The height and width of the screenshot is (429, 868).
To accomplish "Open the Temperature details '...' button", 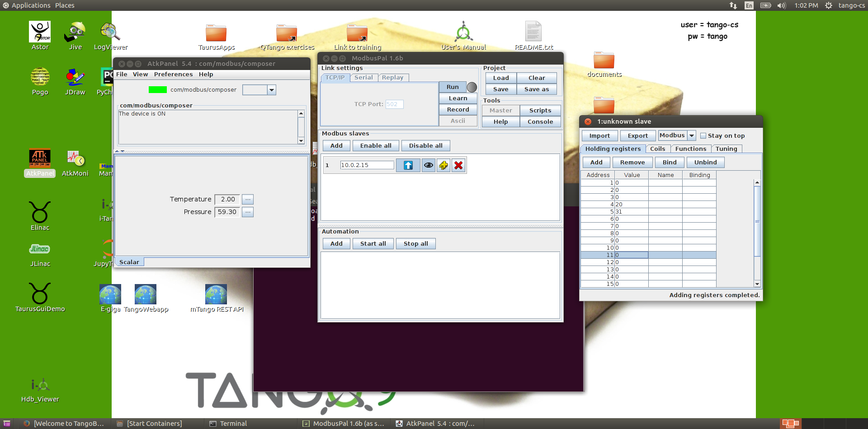I will tap(248, 199).
